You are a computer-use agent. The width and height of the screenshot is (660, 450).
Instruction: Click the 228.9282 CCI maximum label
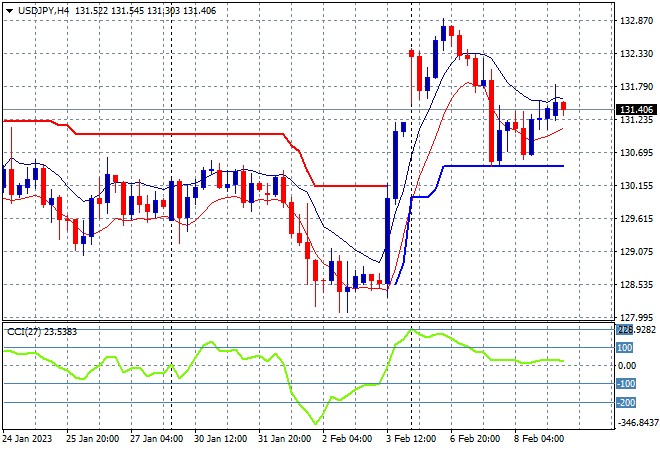tap(636, 330)
